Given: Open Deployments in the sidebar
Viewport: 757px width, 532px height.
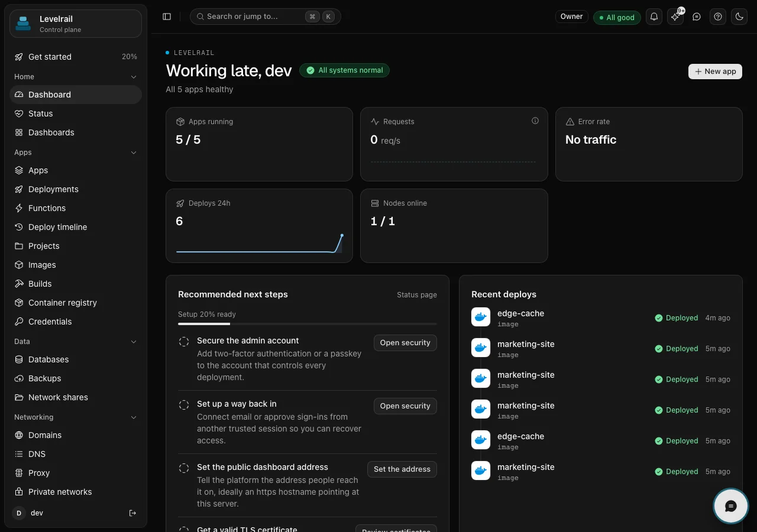Looking at the screenshot, I should pyautogui.click(x=76, y=189).
